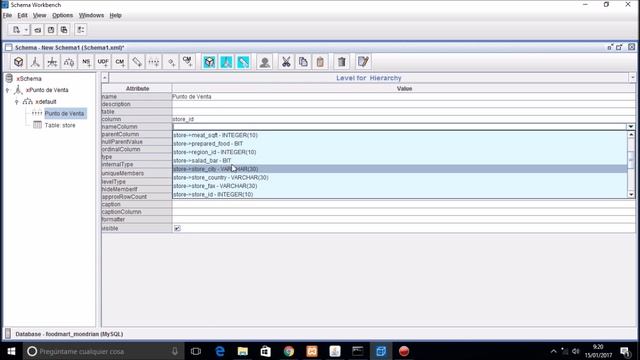Viewport: 640px width, 360px height.
Task: Choose store->store_country - VARCHAR(30) option
Action: tap(400, 178)
